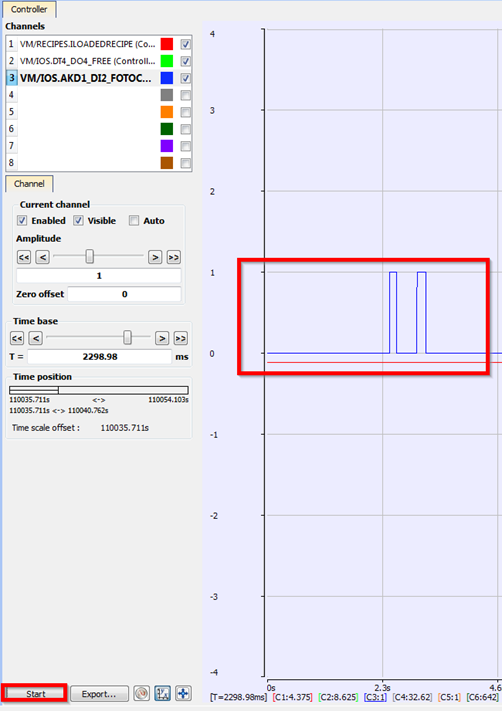Screen dimensions: 502x711
Task: Open red color swatch of channel 1
Action: (x=167, y=44)
